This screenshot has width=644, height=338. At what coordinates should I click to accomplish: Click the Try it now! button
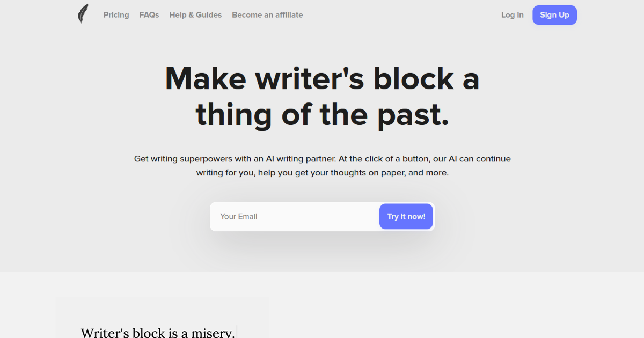(x=406, y=216)
